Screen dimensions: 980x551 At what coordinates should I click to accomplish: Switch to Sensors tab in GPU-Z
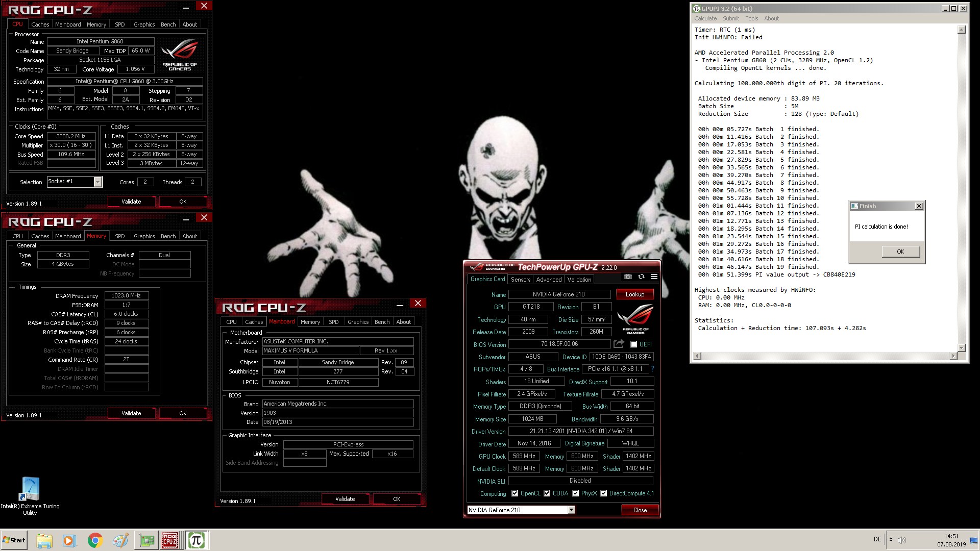click(520, 280)
